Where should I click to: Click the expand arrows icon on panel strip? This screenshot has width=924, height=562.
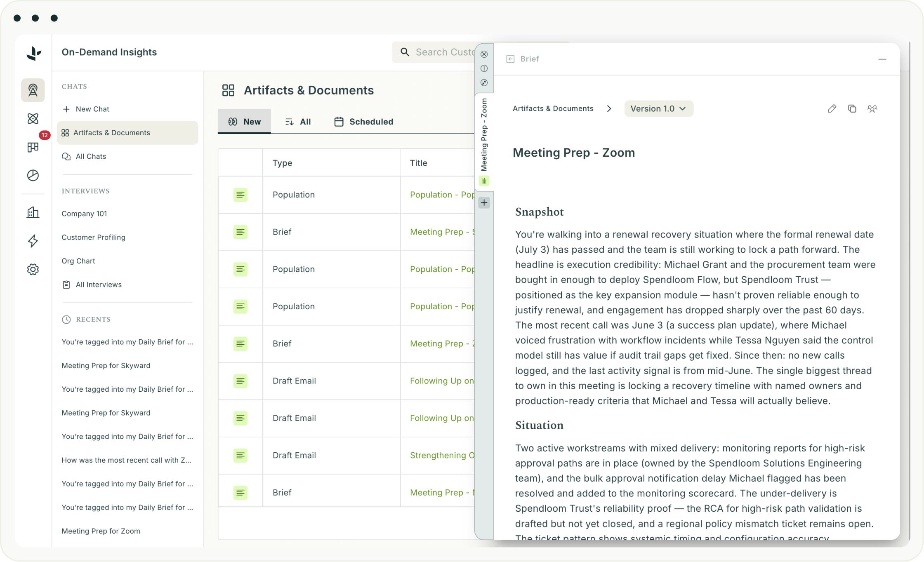484,83
